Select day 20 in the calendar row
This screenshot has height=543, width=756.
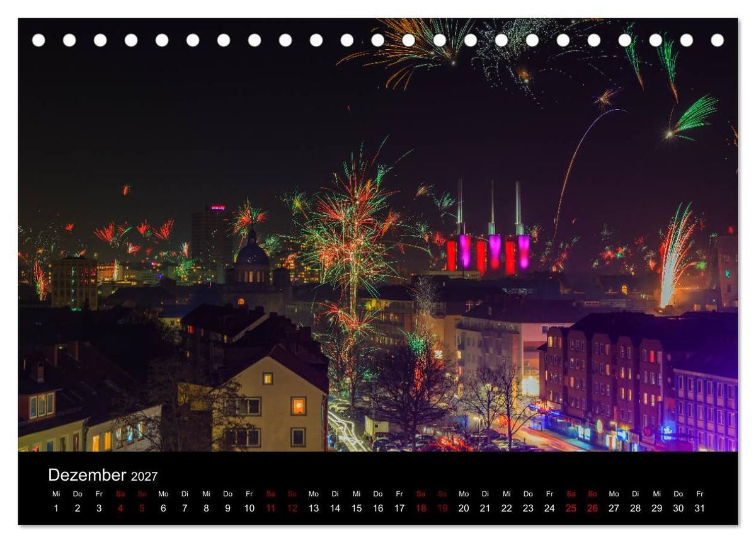tap(464, 508)
